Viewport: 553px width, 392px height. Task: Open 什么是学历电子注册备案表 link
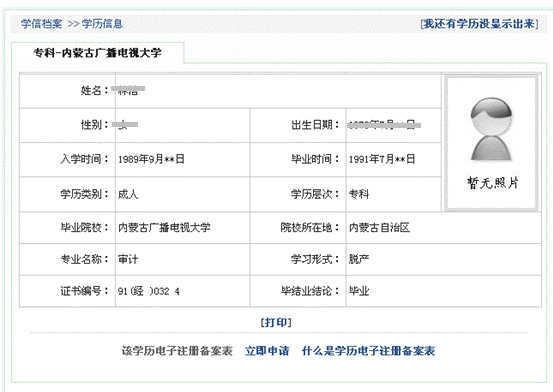coord(369,351)
